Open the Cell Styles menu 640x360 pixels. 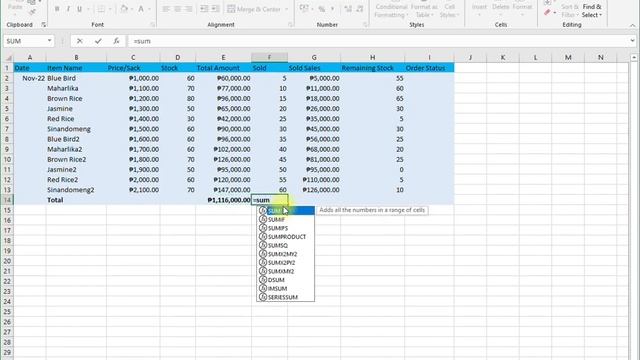[450, 11]
